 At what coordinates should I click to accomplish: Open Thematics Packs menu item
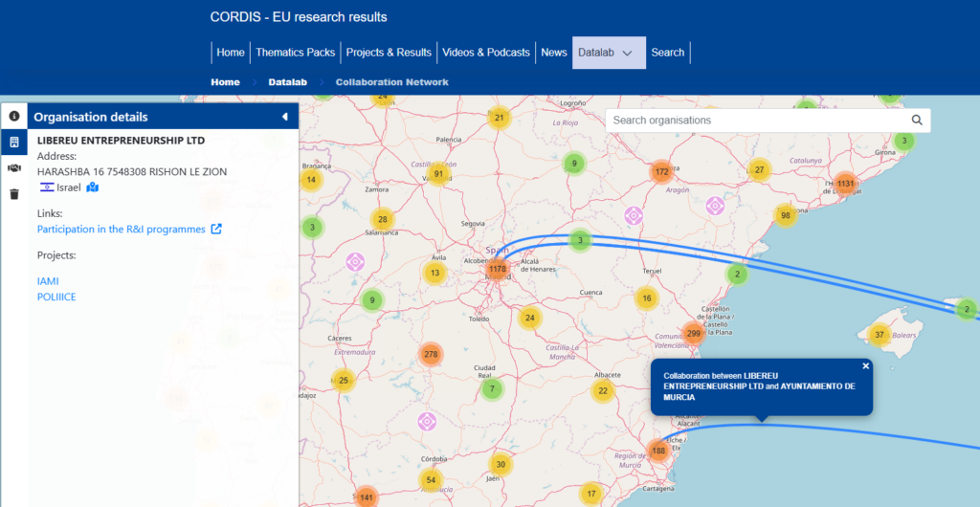pos(296,53)
